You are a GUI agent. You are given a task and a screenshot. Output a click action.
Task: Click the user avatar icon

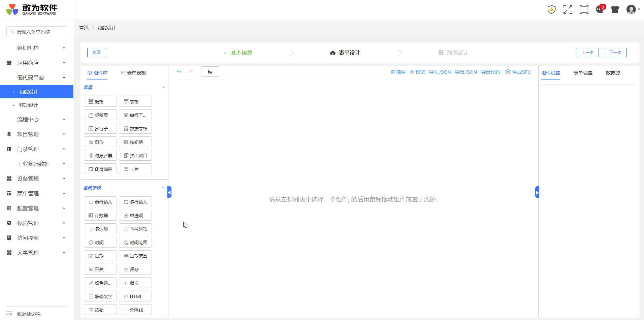(631, 9)
